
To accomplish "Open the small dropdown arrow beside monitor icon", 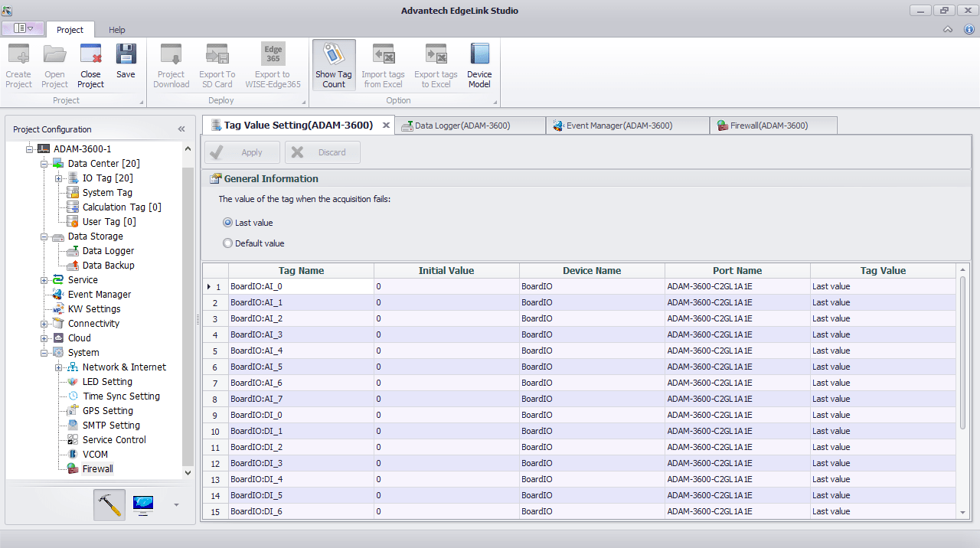I will (177, 505).
